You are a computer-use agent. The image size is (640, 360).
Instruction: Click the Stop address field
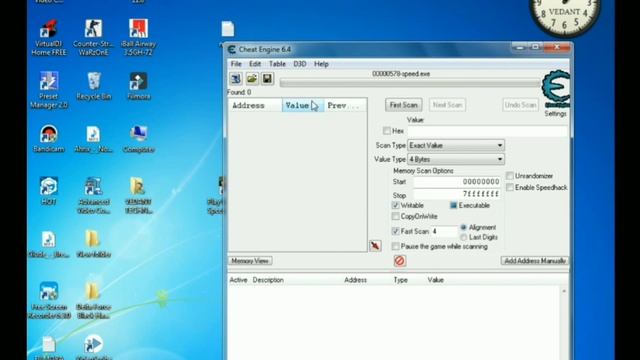tap(457, 194)
